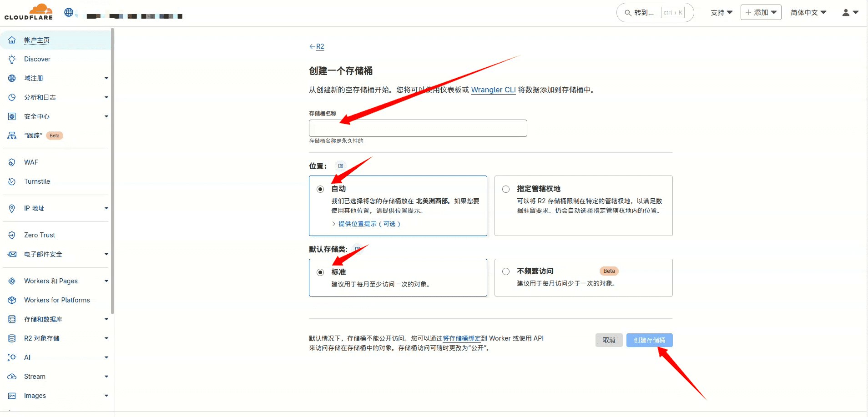Open the 添加 dropdown menu

click(x=761, y=12)
